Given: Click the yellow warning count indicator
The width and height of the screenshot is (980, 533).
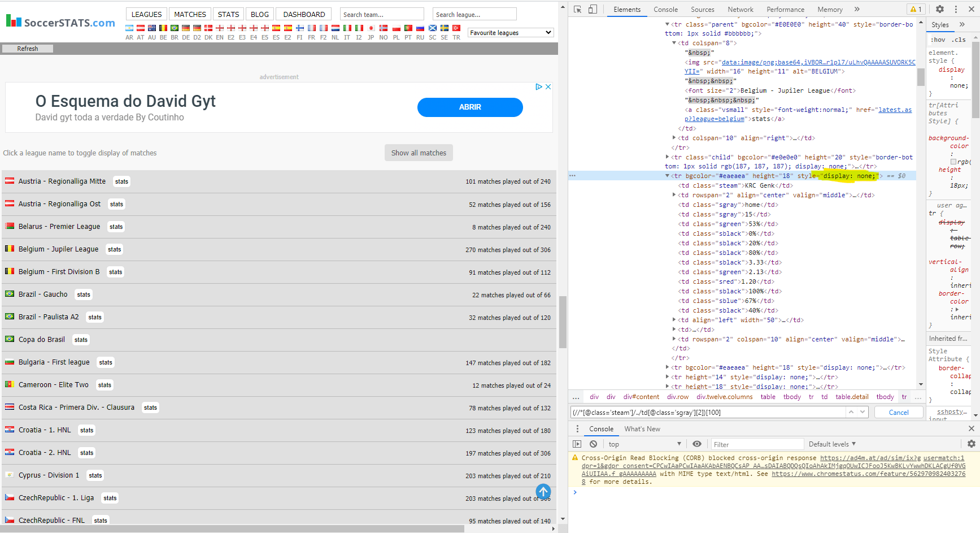Looking at the screenshot, I should tap(916, 9).
